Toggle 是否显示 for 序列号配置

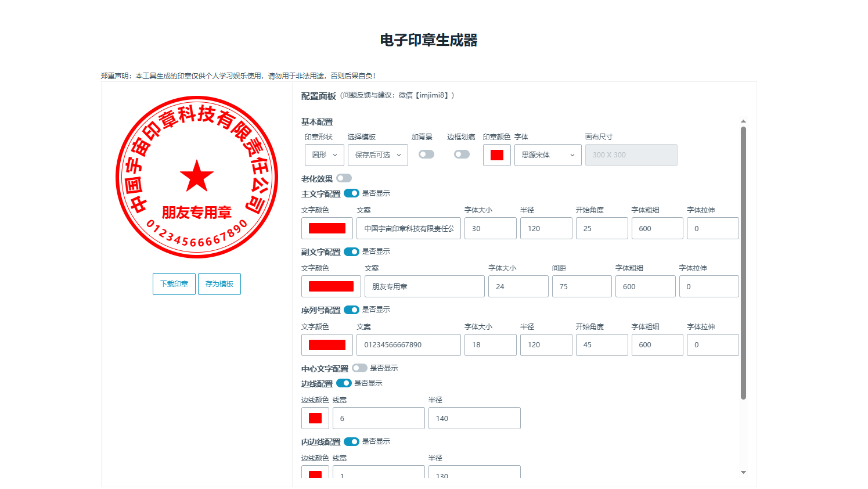coord(352,310)
